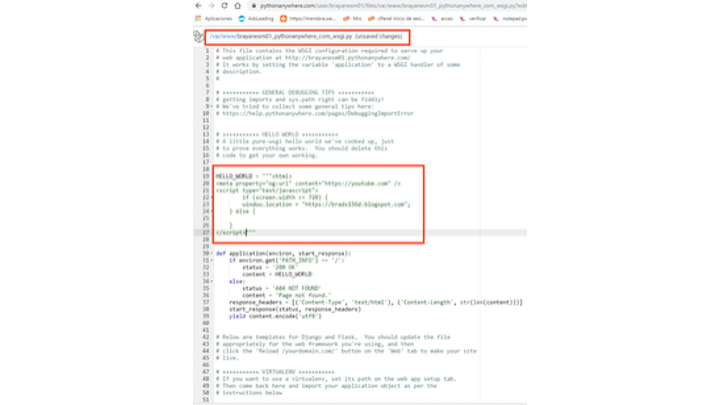Click the GENERAL DEBUGGING TIPS comment
The image size is (720, 405).
click(x=295, y=93)
